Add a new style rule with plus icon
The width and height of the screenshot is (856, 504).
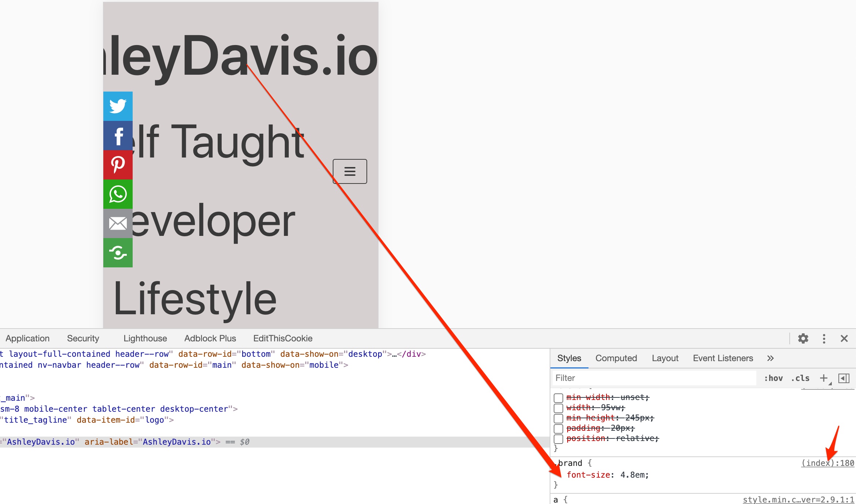click(x=824, y=378)
